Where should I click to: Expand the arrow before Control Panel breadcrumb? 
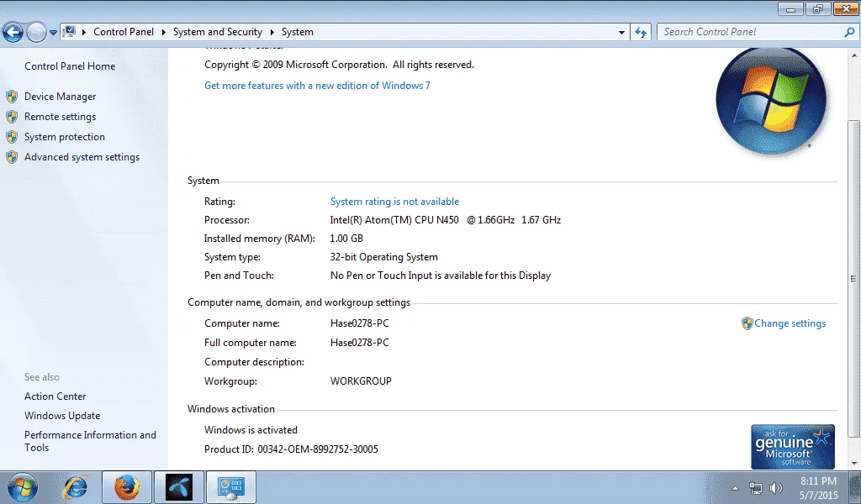click(84, 33)
